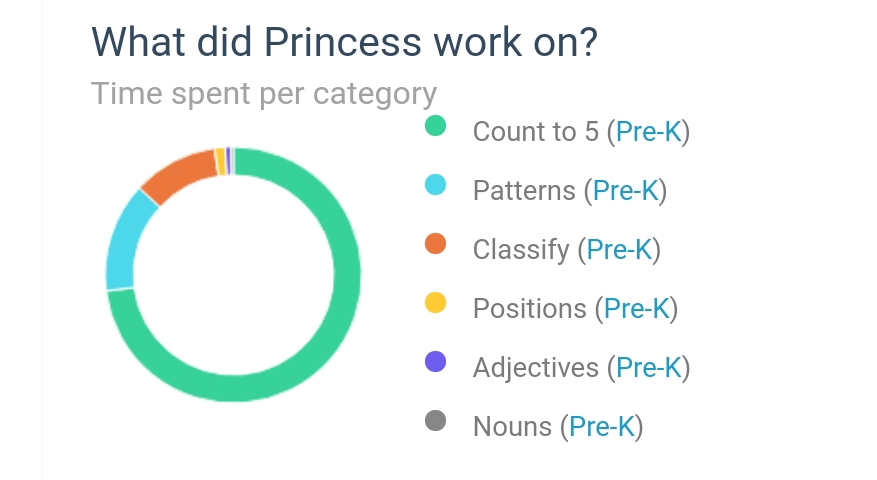Follow the Pre-K link beside Classify

click(x=620, y=250)
